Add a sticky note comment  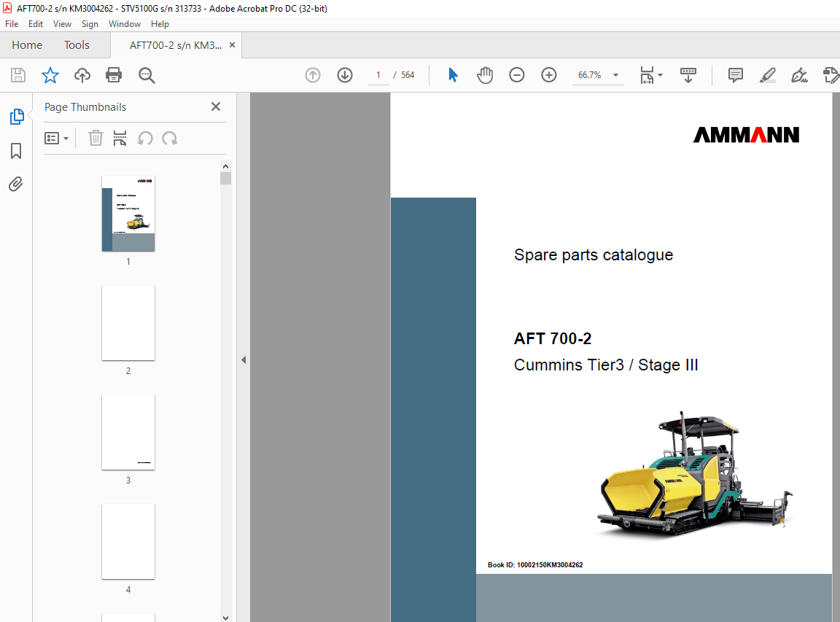coord(735,75)
